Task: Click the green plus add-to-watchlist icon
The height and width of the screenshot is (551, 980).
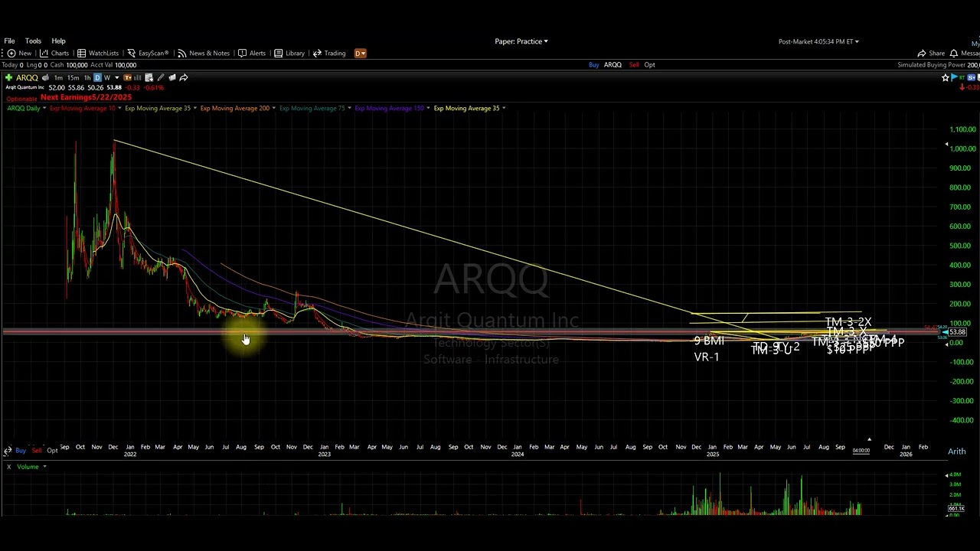Action: pyautogui.click(x=9, y=77)
